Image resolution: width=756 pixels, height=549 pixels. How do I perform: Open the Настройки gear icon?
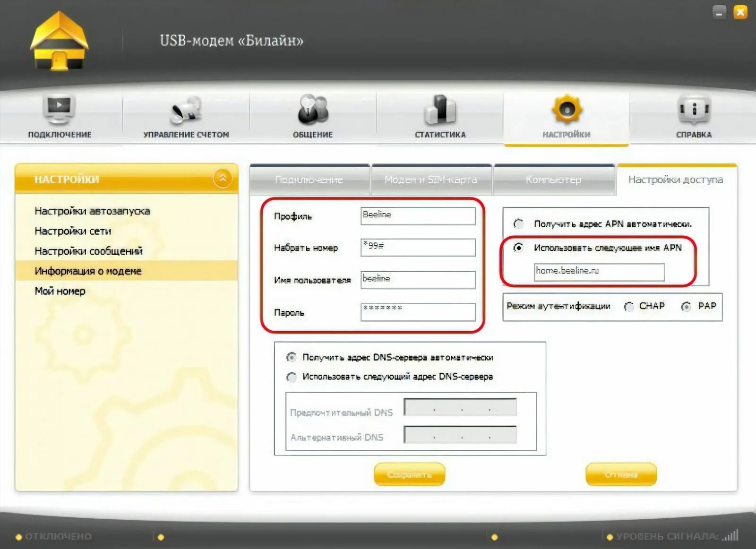[567, 110]
